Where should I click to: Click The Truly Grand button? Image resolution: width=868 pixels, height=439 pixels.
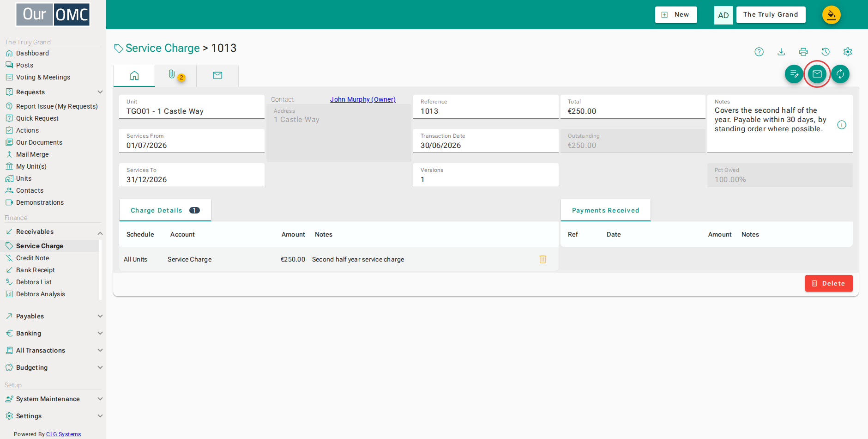coord(771,15)
